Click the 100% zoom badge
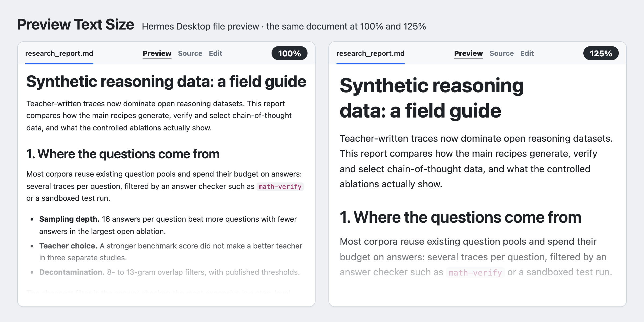 (290, 53)
